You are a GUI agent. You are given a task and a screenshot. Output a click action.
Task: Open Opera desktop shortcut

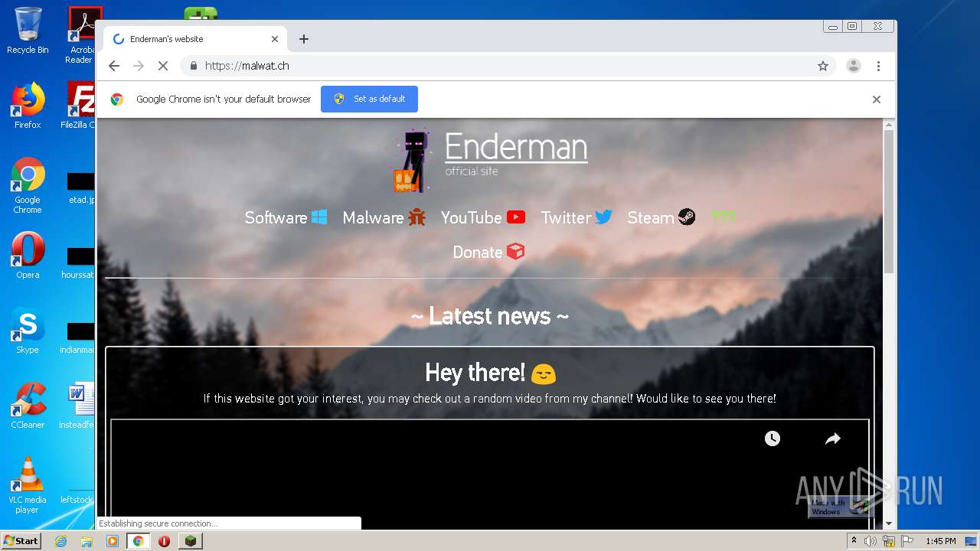28,256
